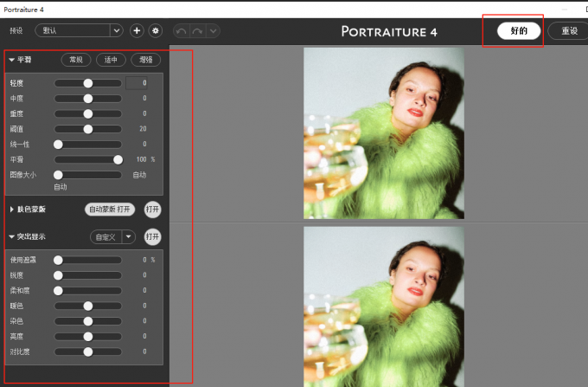This screenshot has width=588, height=387.
Task: Click the redo arrow icon
Action: coord(196,31)
